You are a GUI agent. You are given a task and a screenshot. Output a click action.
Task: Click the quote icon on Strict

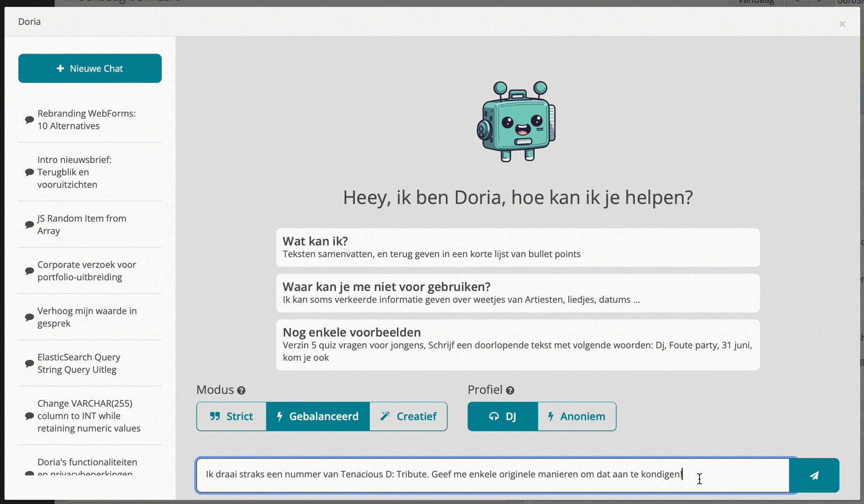coord(215,416)
